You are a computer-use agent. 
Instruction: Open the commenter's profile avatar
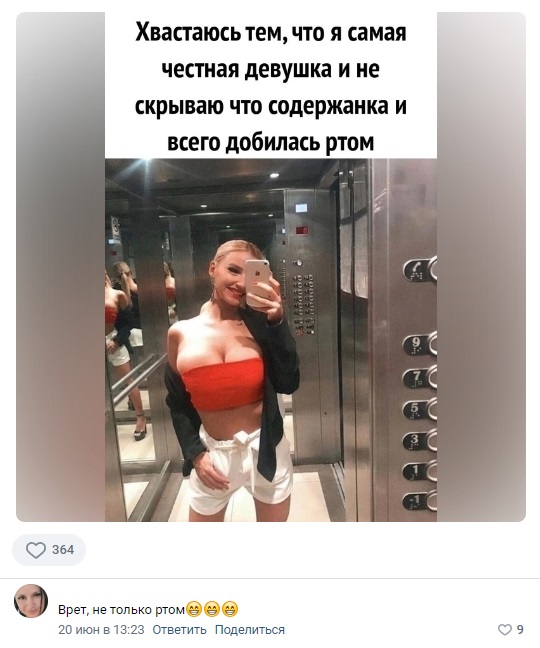31,601
